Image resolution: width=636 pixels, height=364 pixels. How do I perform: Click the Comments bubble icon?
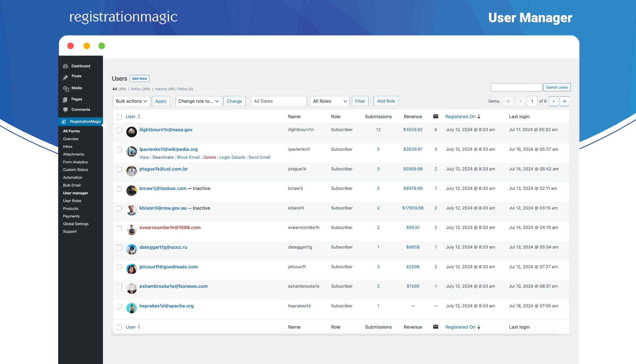pos(65,110)
